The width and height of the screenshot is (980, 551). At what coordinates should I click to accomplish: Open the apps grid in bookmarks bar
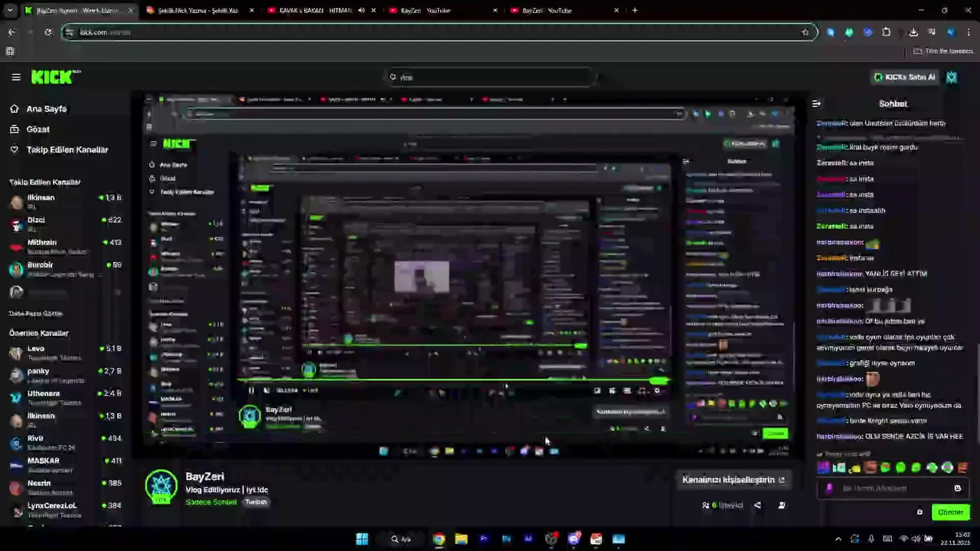click(x=10, y=51)
